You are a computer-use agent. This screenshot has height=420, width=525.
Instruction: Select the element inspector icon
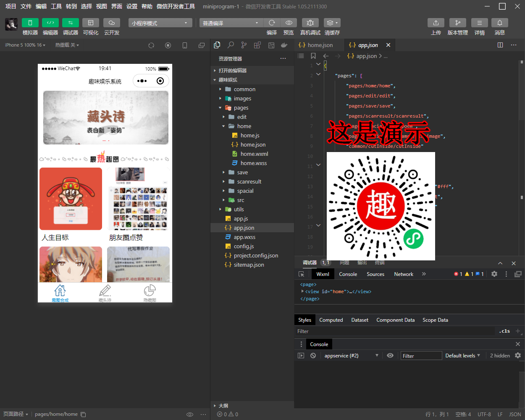click(x=301, y=274)
